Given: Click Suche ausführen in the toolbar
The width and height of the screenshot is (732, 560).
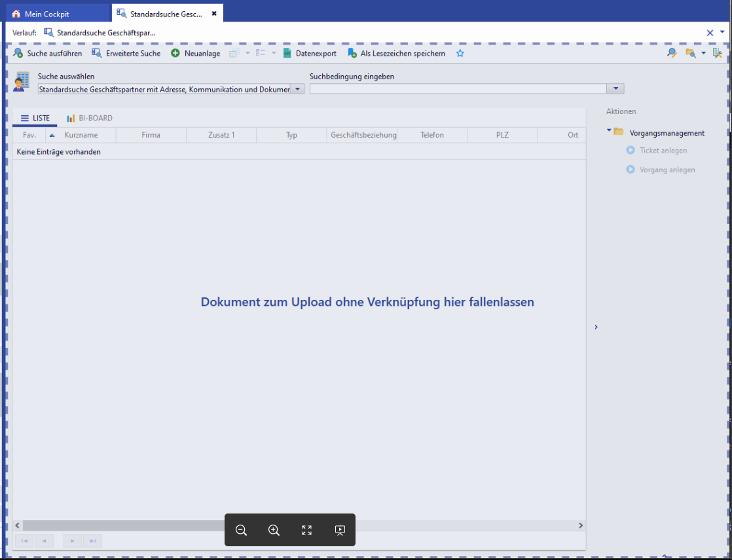Looking at the screenshot, I should [x=48, y=54].
